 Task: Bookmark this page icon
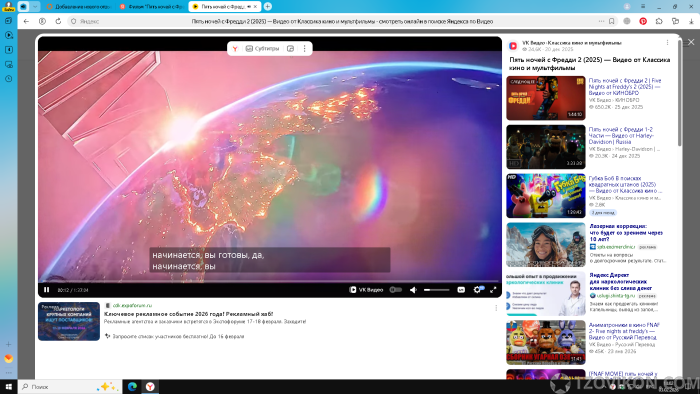click(x=612, y=21)
